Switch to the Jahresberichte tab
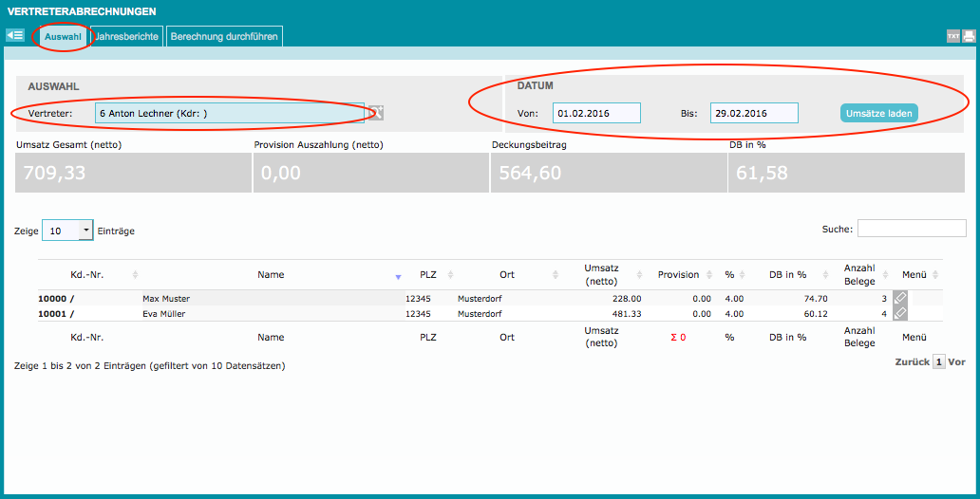980x499 pixels. pyautogui.click(x=125, y=36)
